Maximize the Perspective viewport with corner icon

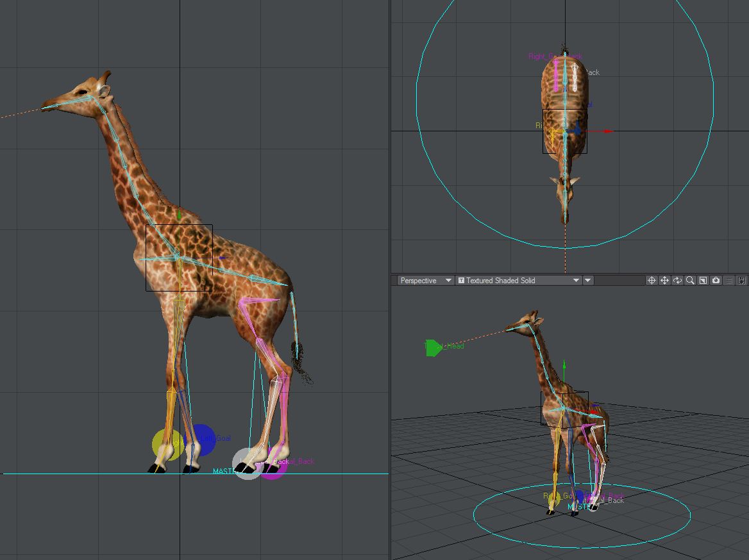(x=702, y=280)
